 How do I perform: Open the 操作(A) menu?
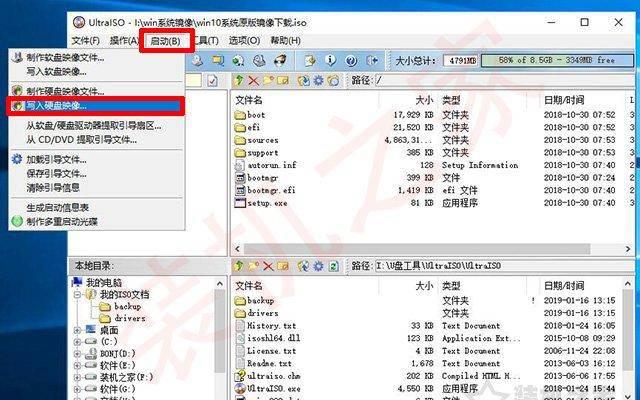pos(124,41)
